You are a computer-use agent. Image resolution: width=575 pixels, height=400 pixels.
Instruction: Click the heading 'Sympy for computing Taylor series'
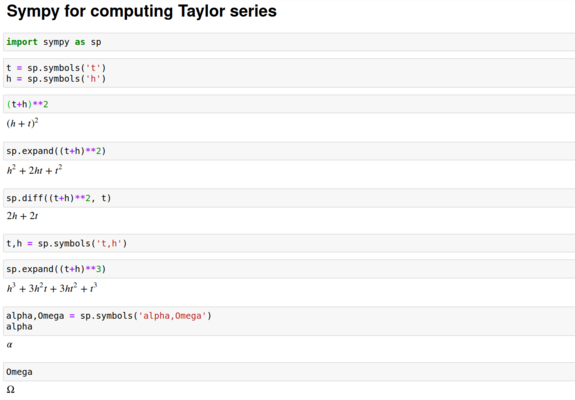142,11
